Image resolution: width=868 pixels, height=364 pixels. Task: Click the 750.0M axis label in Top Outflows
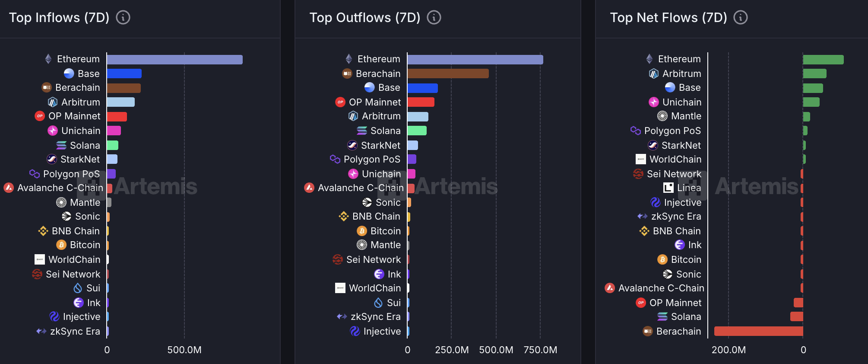(540, 350)
